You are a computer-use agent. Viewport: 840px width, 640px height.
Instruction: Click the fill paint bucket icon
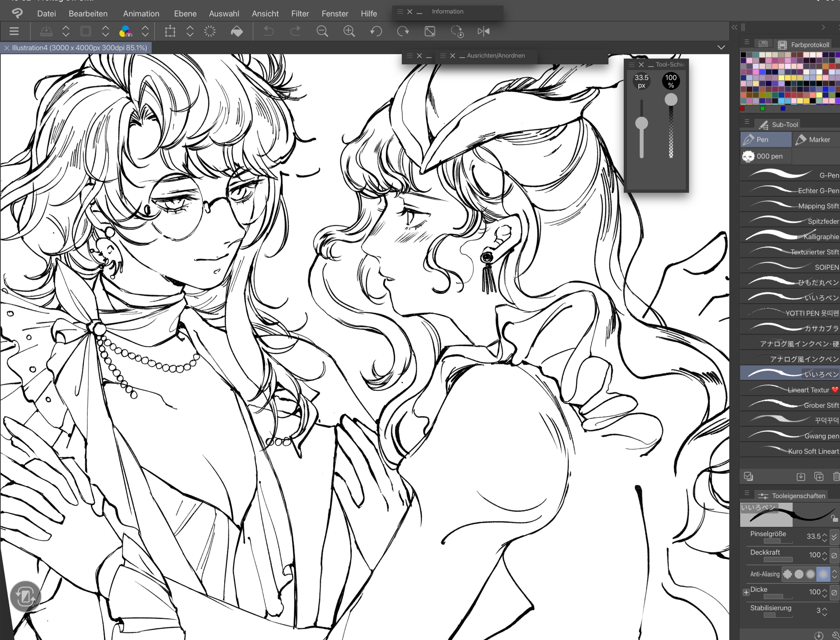(x=237, y=31)
